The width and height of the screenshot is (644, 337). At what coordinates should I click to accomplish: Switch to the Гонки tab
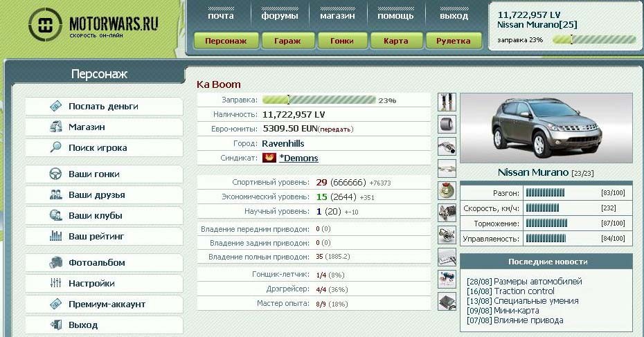click(341, 41)
